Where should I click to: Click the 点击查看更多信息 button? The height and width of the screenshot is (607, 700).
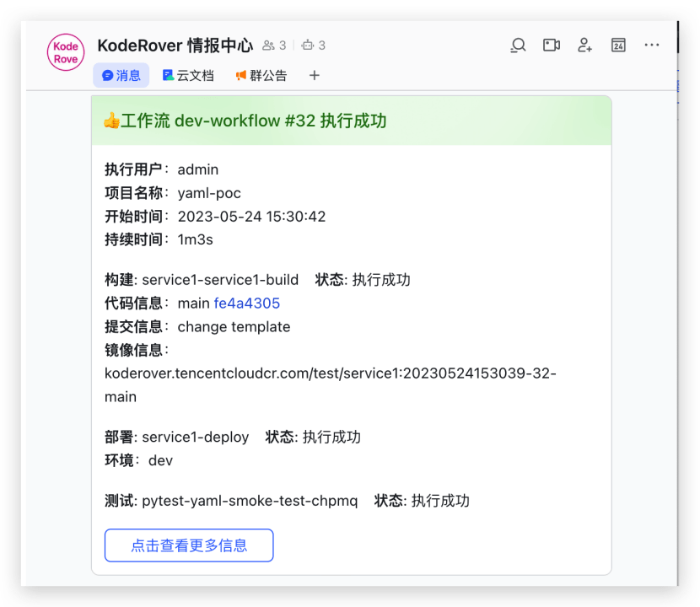pos(189,545)
